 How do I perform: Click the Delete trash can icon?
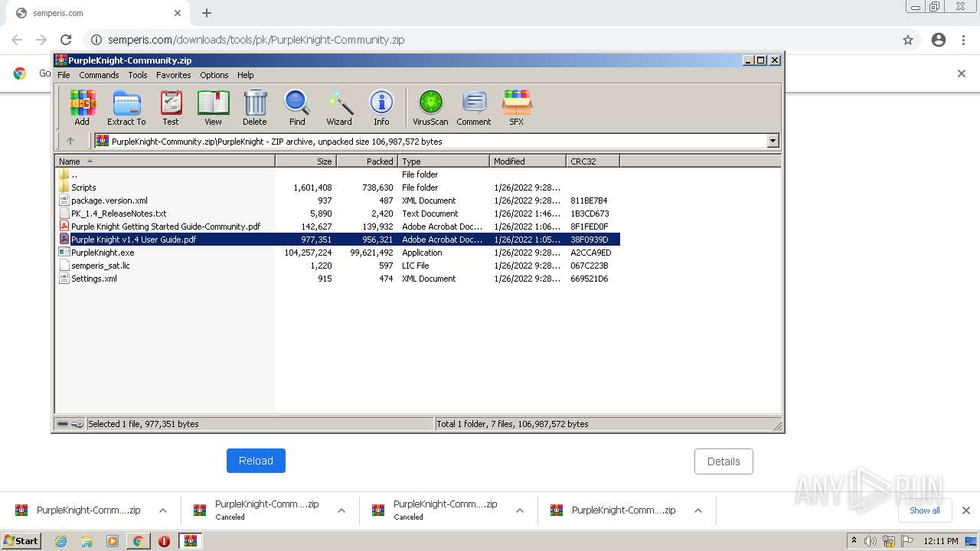coord(255,107)
